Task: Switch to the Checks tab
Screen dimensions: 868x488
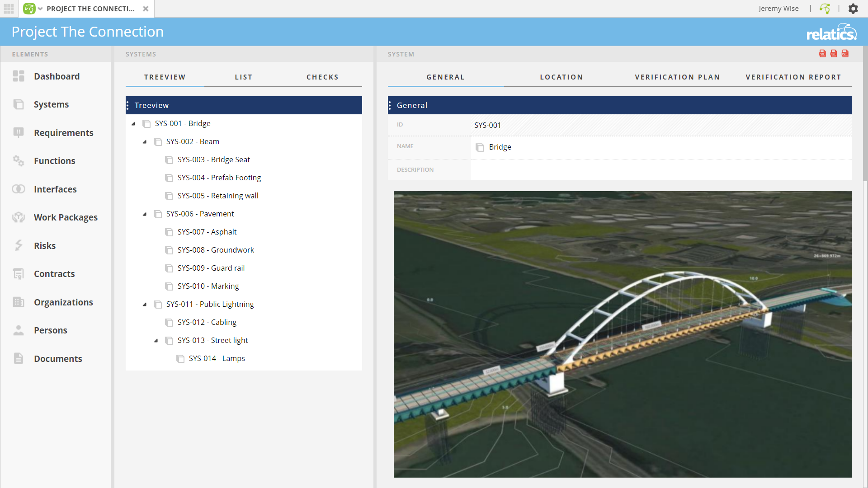Action: [322, 77]
